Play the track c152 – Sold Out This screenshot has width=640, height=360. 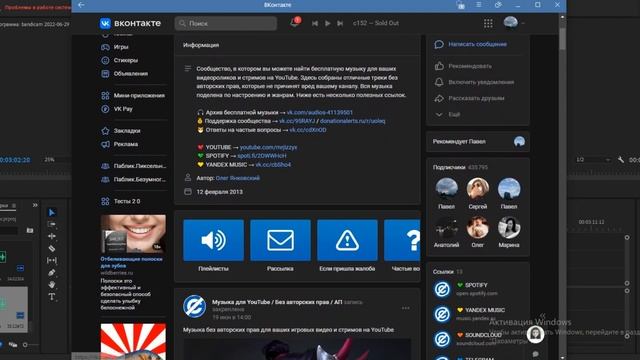coord(328,23)
